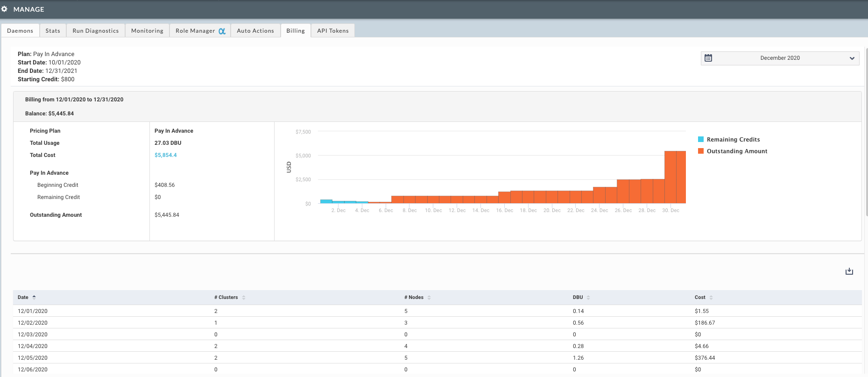This screenshot has height=377, width=868.
Task: Open the December 2020 month dropdown
Action: click(x=780, y=58)
